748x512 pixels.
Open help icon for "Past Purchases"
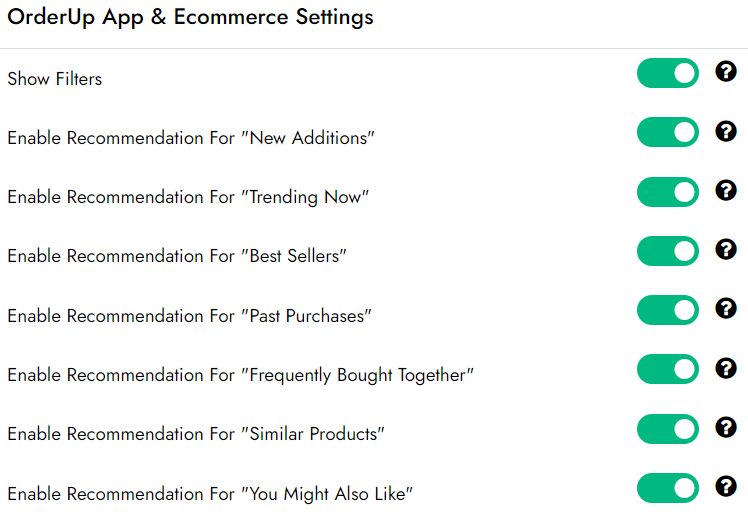(x=726, y=308)
